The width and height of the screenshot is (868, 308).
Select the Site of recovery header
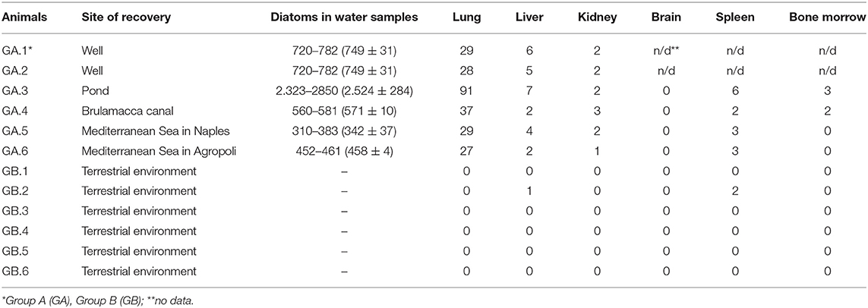tap(125, 17)
